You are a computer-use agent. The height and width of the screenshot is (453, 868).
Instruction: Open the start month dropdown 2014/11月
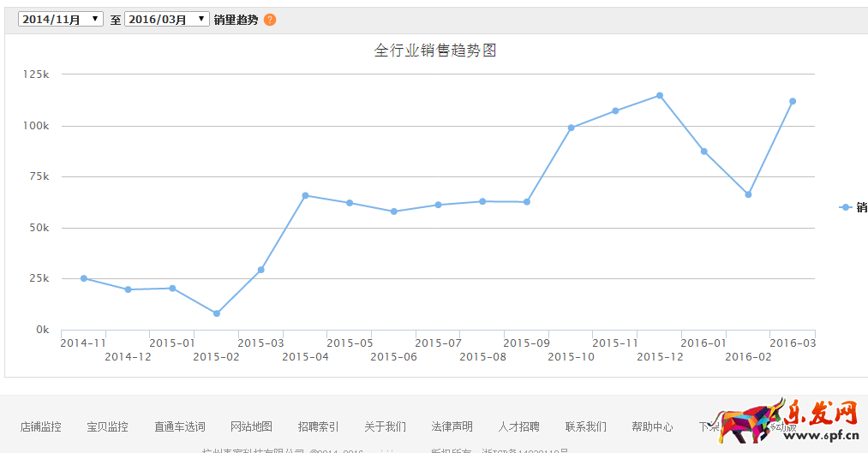tap(60, 19)
